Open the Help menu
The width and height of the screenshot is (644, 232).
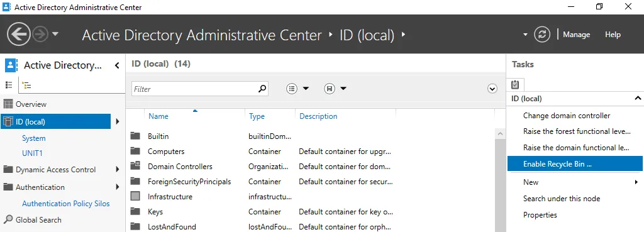tap(613, 35)
